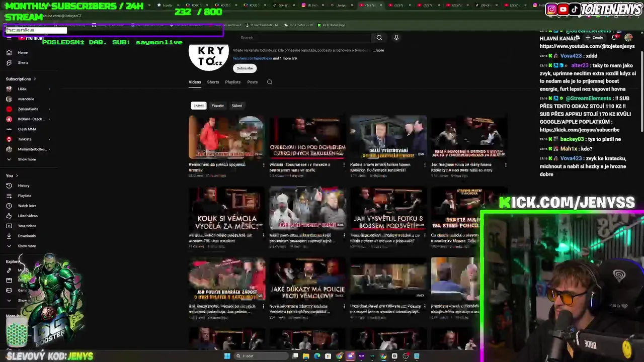The image size is (644, 362).
Task: Open options menu of the 'Operovali ho' video
Action: click(x=344, y=165)
